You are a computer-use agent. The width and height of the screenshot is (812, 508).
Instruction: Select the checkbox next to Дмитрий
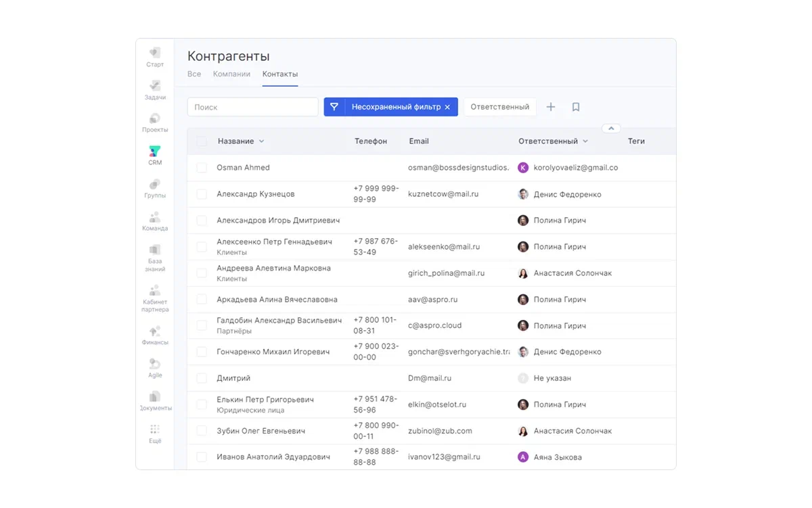(x=202, y=378)
